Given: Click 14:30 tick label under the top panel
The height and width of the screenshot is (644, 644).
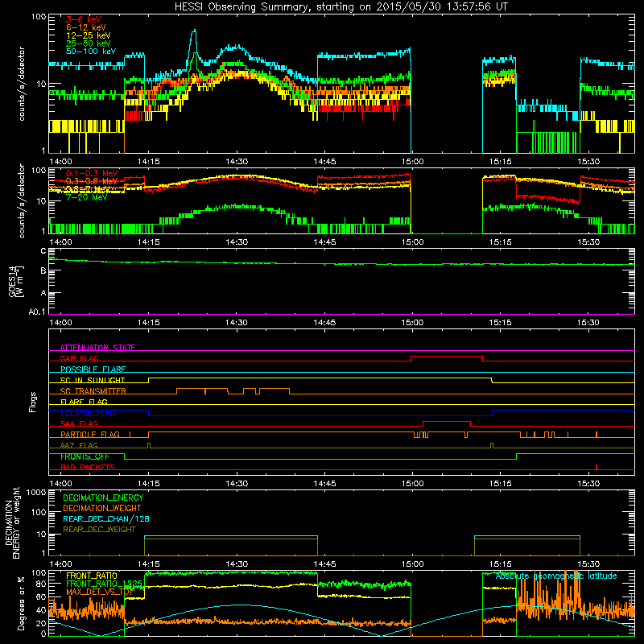Looking at the screenshot, I should pos(237,162).
